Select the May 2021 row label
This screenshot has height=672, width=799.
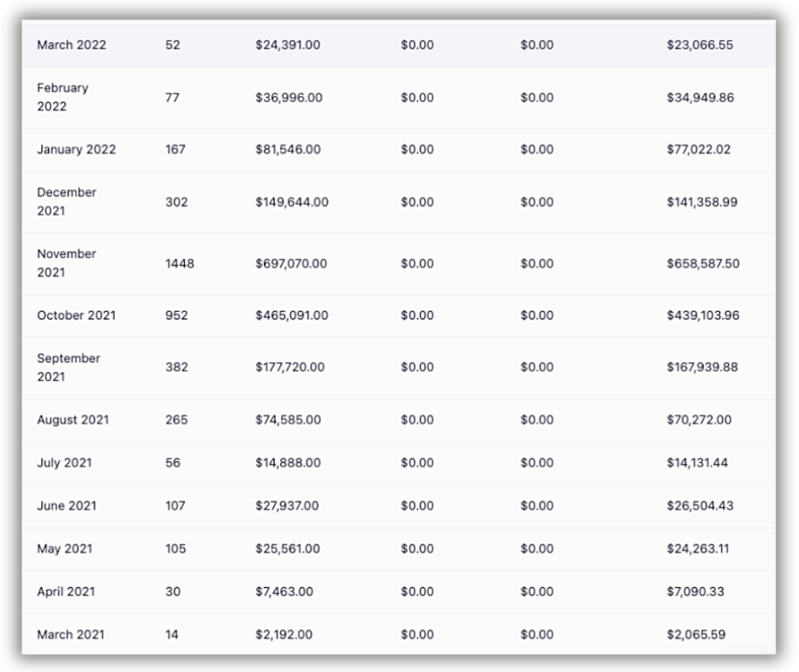[64, 549]
